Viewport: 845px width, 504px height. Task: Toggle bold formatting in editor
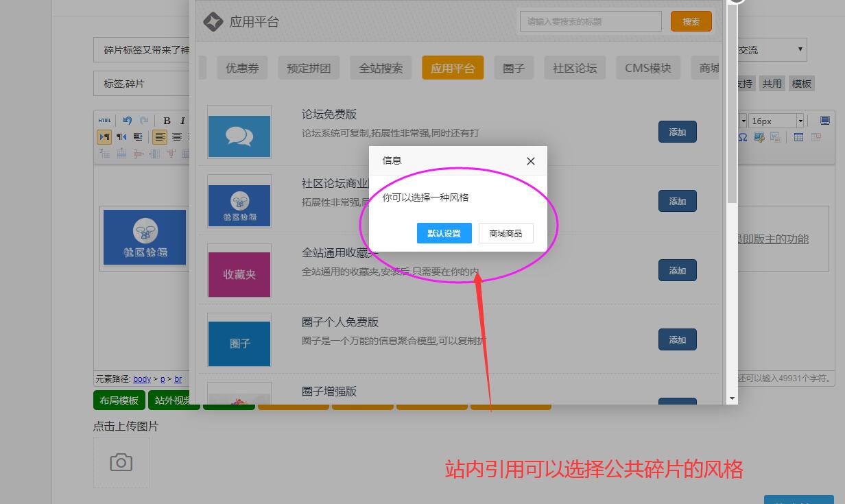click(166, 121)
